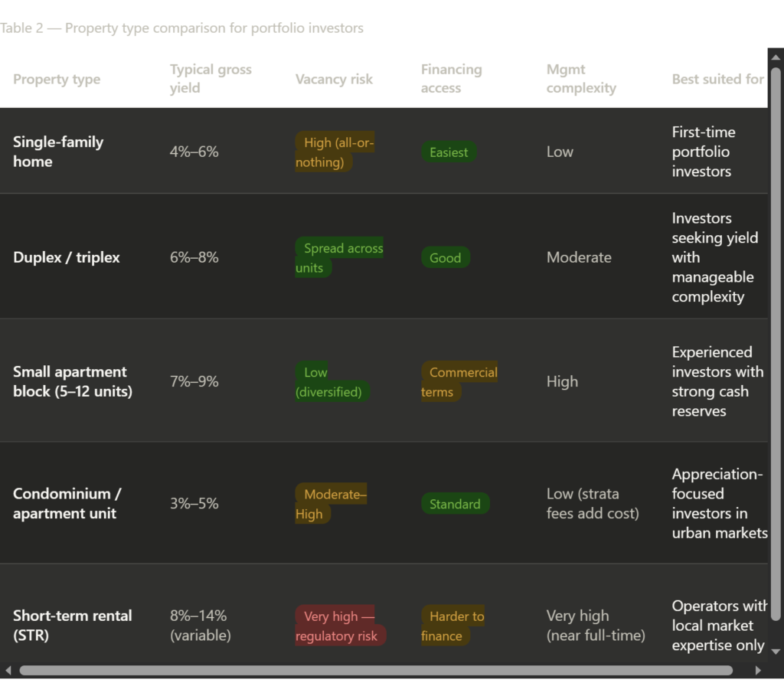This screenshot has width=784, height=696.
Task: Click the vertical scrollbar thumb
Action: click(775, 341)
